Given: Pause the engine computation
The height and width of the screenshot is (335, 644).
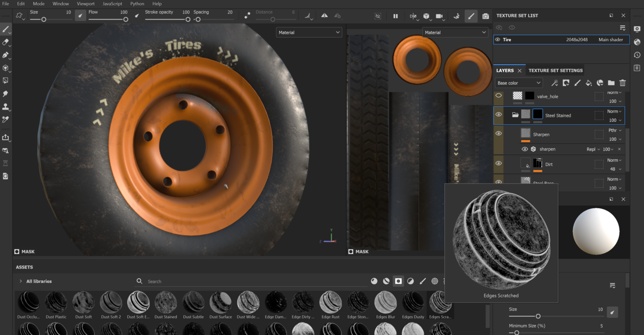Looking at the screenshot, I should pos(395,16).
